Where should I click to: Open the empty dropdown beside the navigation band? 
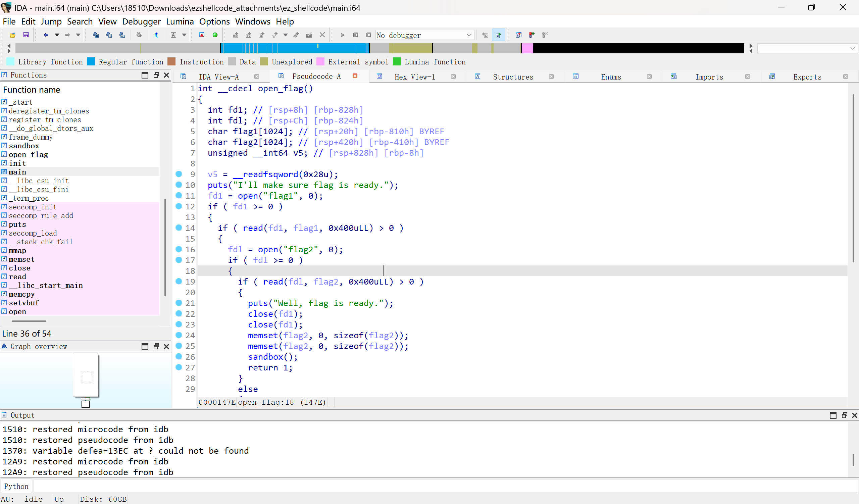pyautogui.click(x=807, y=48)
